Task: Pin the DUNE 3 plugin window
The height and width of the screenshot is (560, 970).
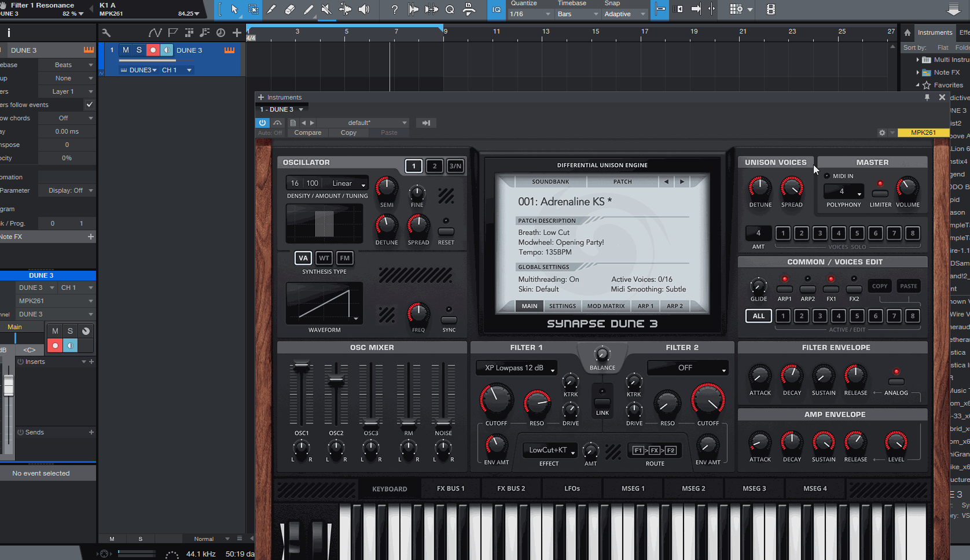Action: (927, 97)
